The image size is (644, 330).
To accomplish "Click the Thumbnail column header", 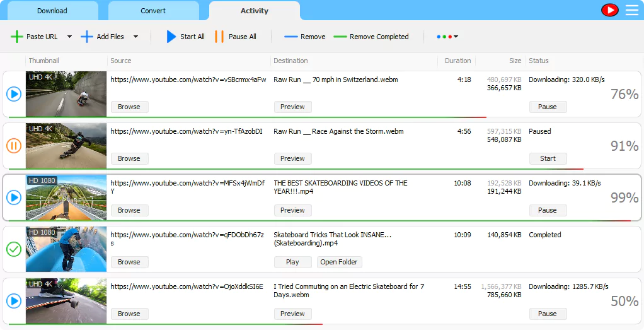I will pyautogui.click(x=44, y=61).
